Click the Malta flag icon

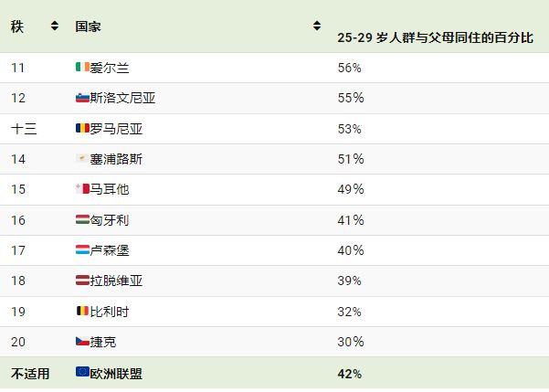pyautogui.click(x=82, y=188)
